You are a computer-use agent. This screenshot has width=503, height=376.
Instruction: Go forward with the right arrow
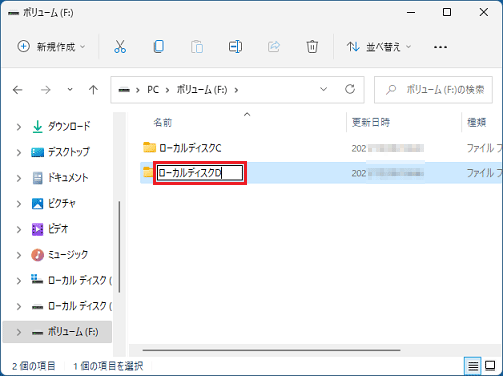(x=45, y=90)
